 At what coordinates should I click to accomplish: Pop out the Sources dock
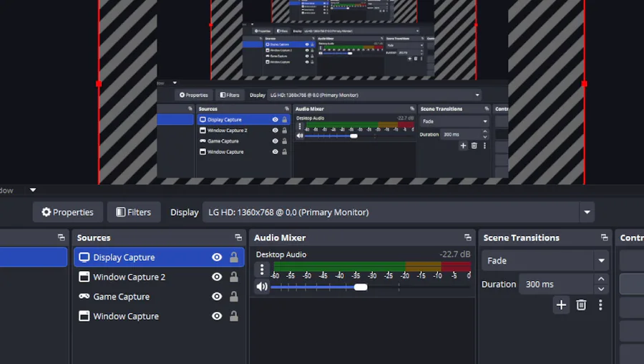238,237
